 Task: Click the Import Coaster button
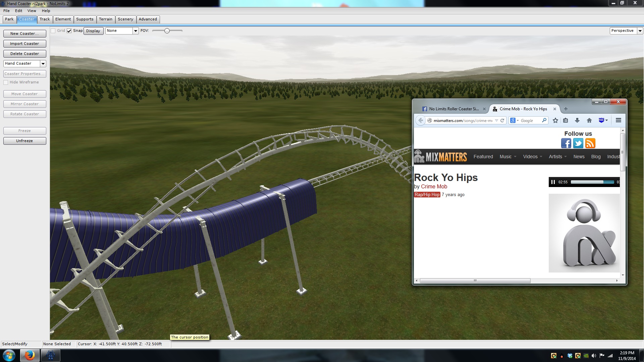pyautogui.click(x=24, y=44)
